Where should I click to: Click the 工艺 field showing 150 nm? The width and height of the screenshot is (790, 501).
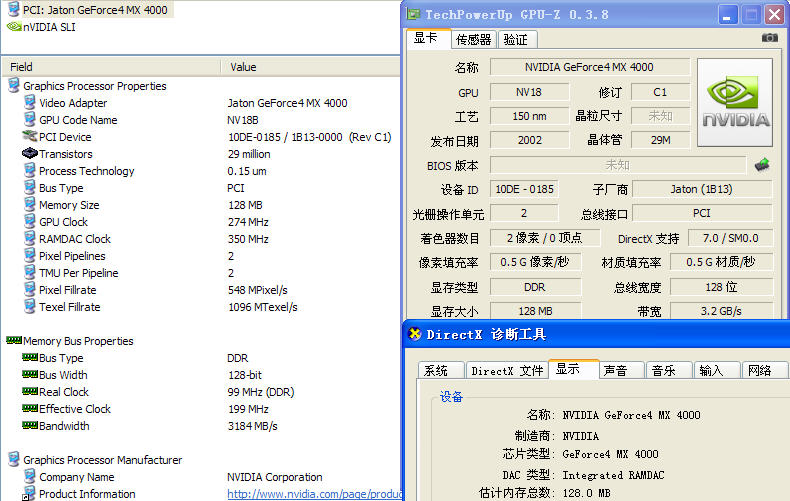[529, 116]
